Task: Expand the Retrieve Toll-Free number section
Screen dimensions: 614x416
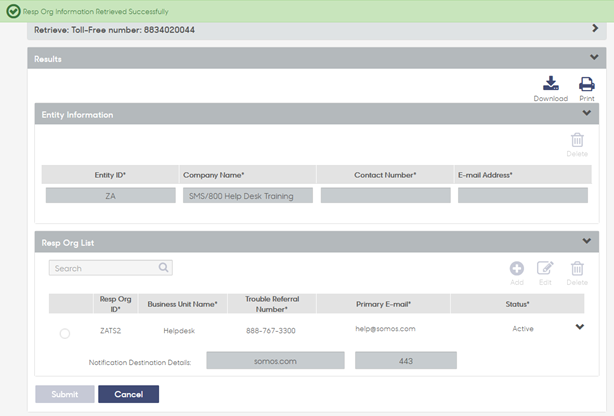Action: (595, 28)
